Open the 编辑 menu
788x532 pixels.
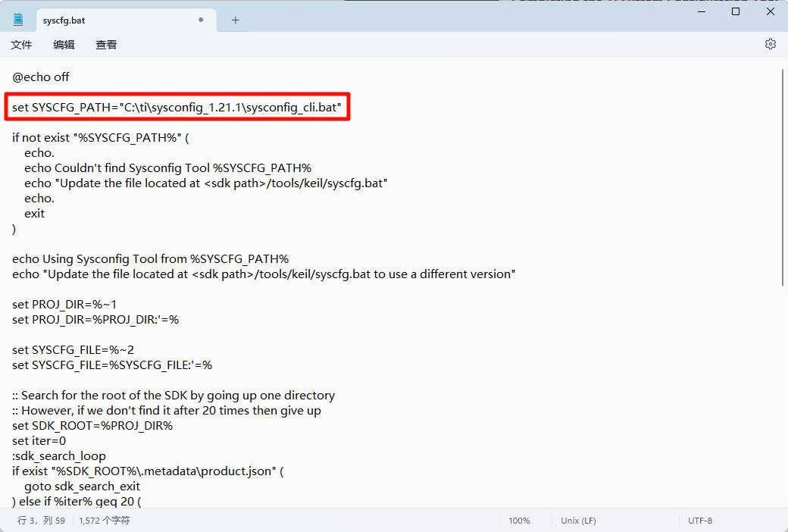64,45
